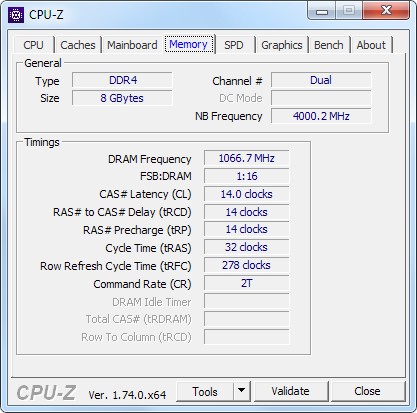Minimize the CPU-Z window
Image resolution: width=417 pixels, height=413 pixels.
point(322,11)
